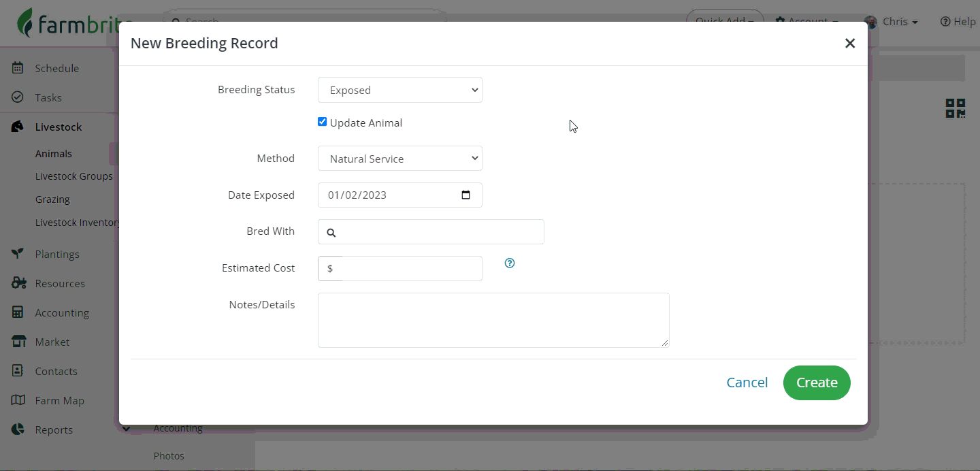Expand the Reports section chevron
Viewport: 980px width, 471px height.
[127, 429]
